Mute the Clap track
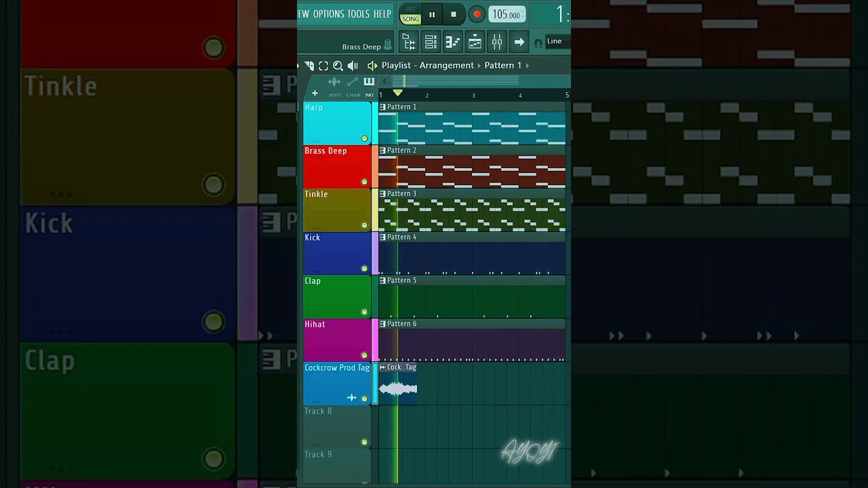 tap(364, 312)
